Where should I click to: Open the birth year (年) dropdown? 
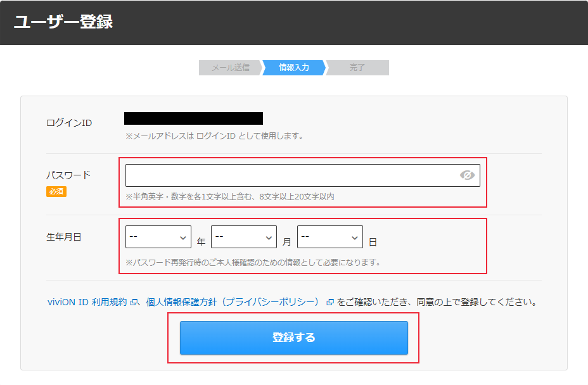tap(158, 237)
